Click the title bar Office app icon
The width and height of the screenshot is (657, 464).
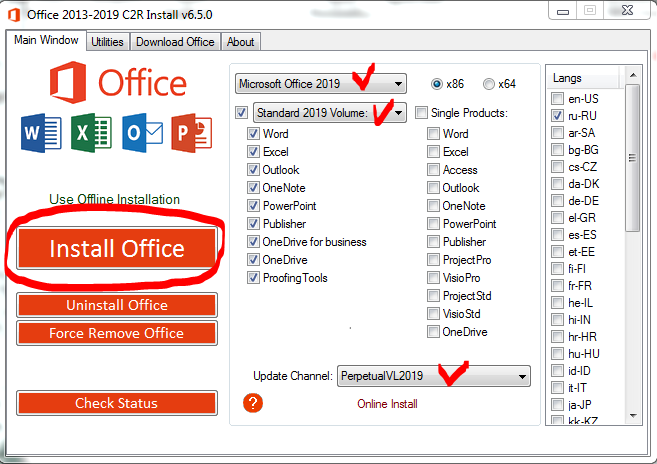tap(13, 15)
